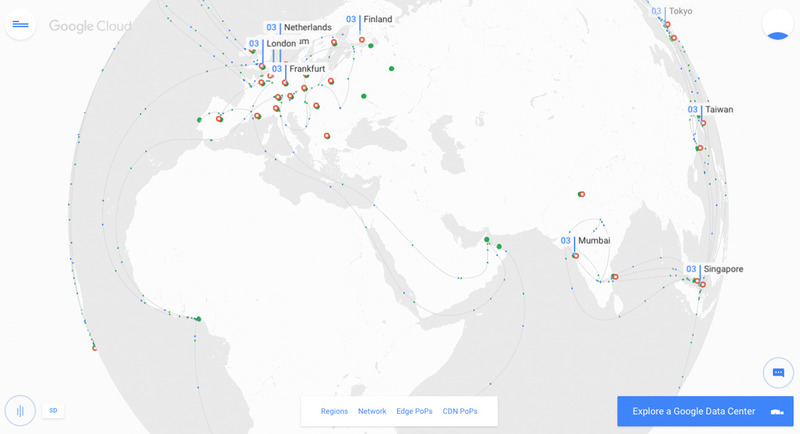800x434 pixels.
Task: Open the hamburger menu button
Action: click(20, 24)
